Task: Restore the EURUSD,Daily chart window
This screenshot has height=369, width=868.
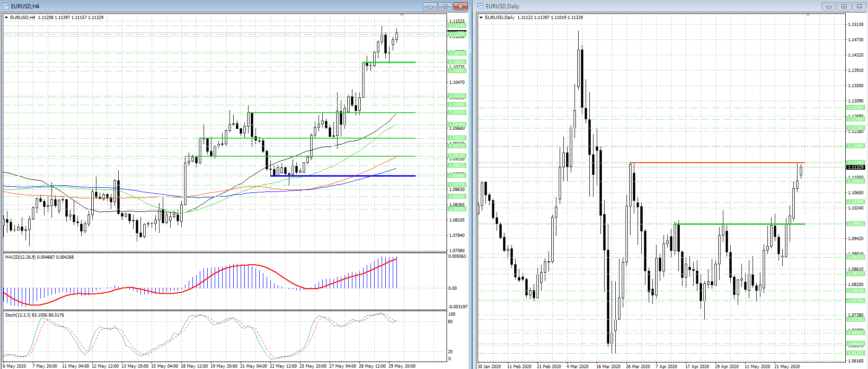Action: [844, 6]
